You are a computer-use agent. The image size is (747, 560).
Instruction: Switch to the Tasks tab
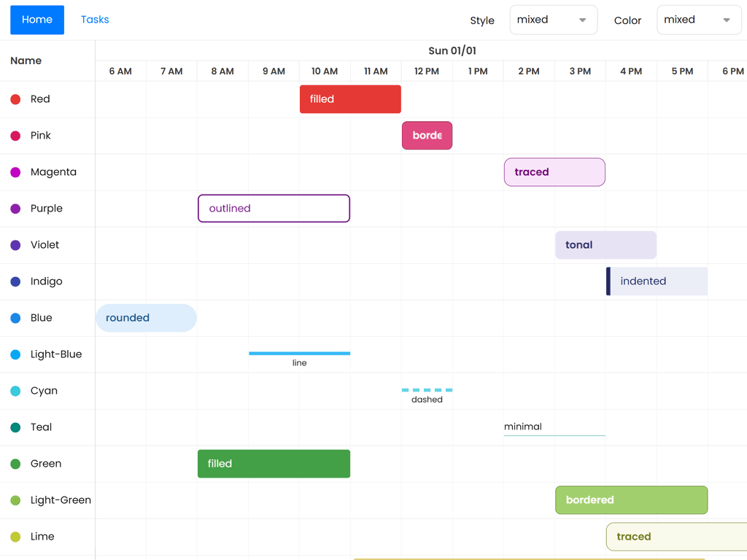point(95,20)
